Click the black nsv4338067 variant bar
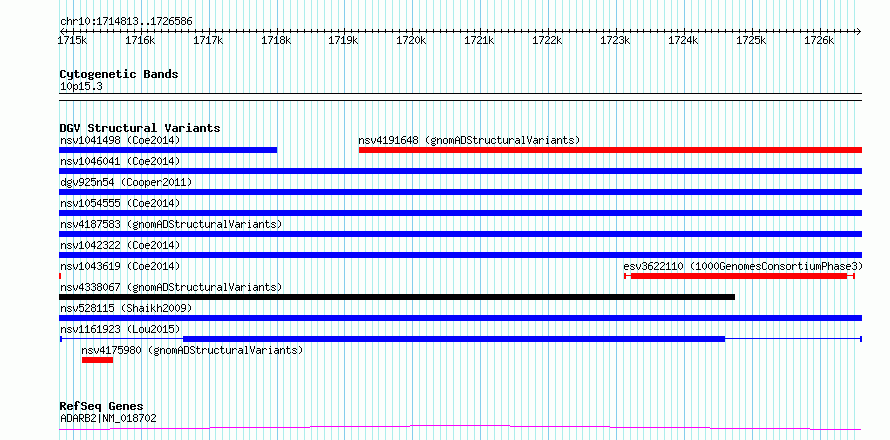890x440 pixels. pyautogui.click(x=397, y=297)
